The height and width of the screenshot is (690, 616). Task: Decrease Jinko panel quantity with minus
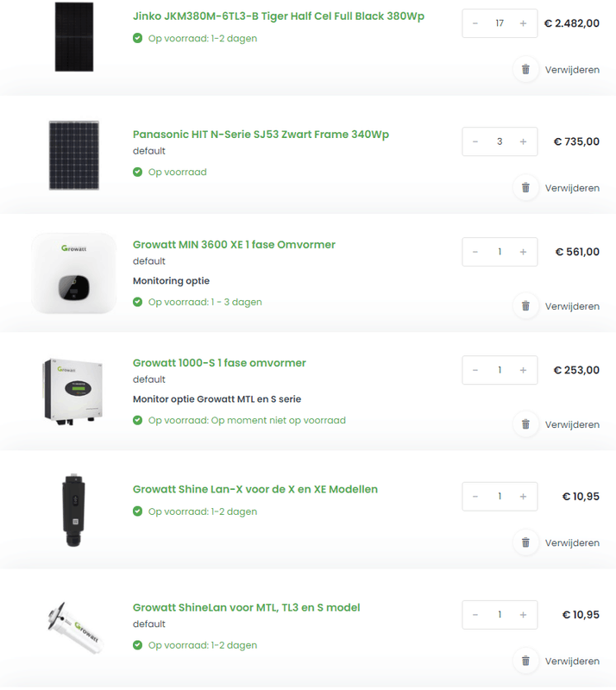[475, 23]
